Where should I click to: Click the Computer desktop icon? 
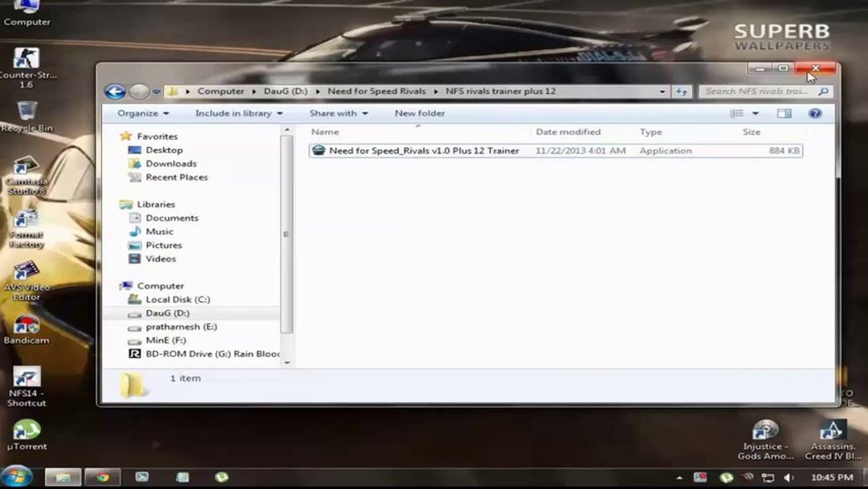point(26,13)
